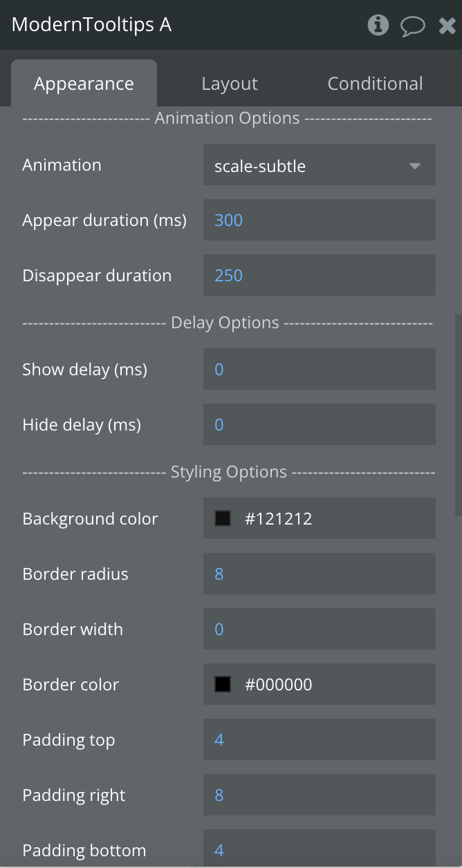The image size is (462, 868).
Task: Select the Appearance tab
Action: click(x=84, y=84)
